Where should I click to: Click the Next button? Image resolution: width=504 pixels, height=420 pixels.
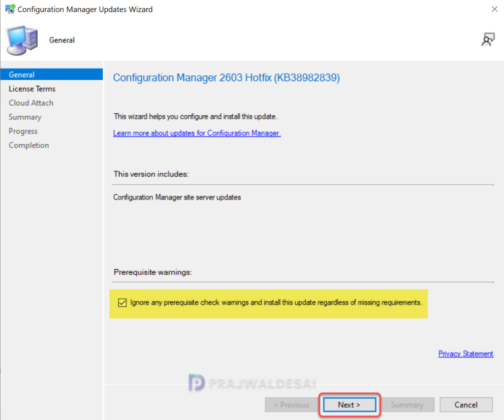pyautogui.click(x=349, y=405)
